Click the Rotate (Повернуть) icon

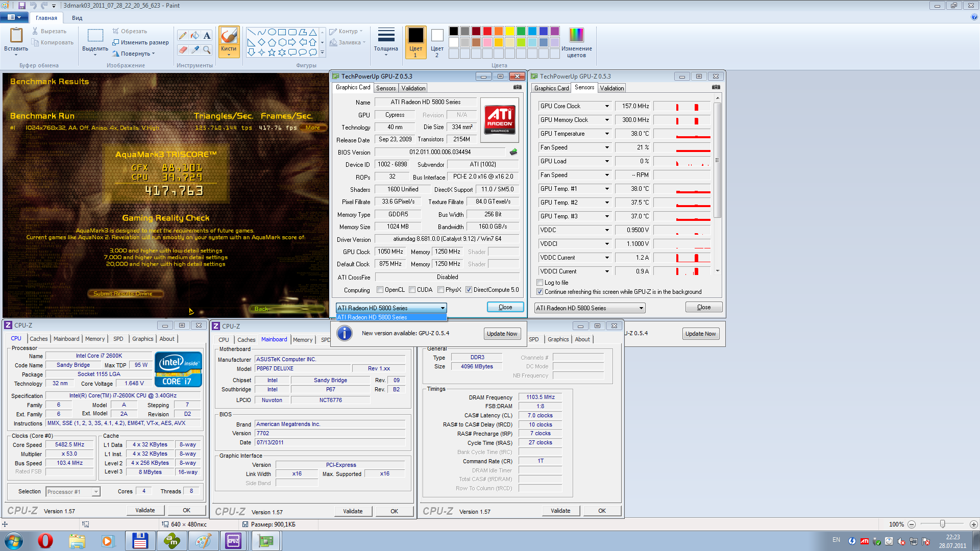116,54
